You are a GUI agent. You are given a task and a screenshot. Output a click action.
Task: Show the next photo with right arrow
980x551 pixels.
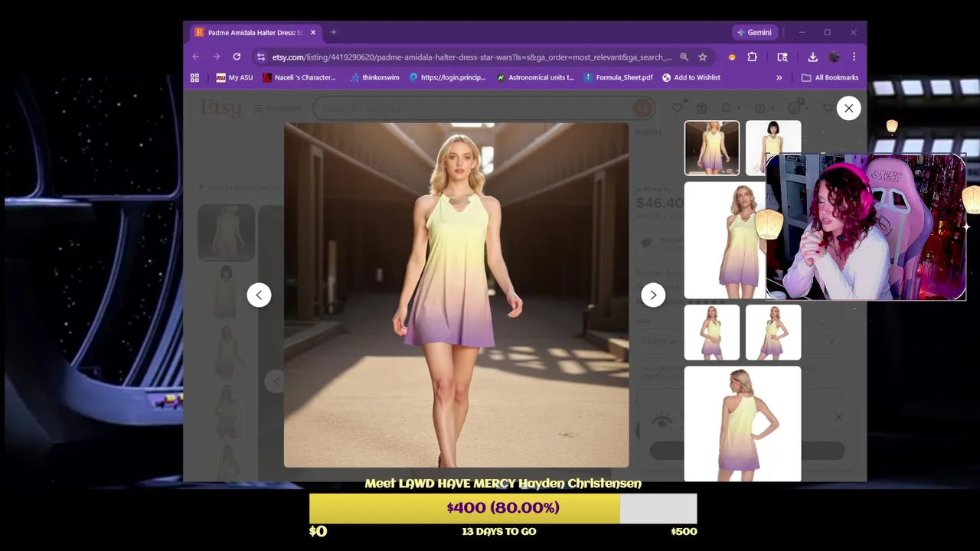point(653,295)
